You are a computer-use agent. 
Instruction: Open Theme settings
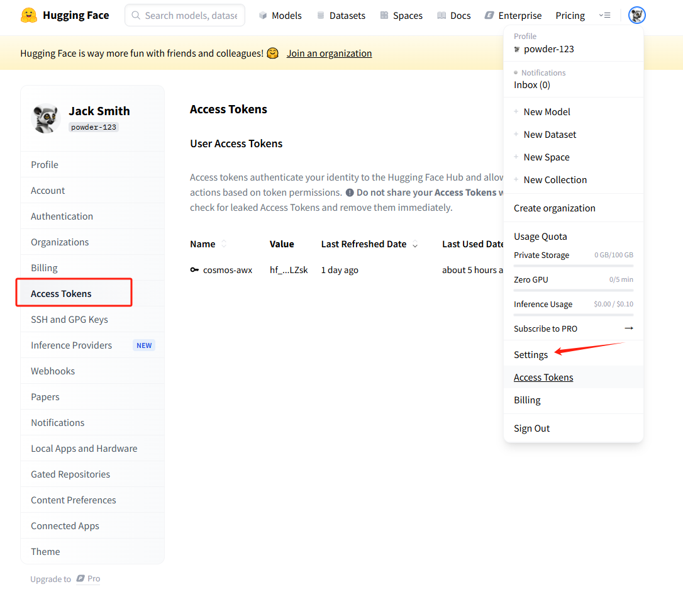click(x=92, y=551)
